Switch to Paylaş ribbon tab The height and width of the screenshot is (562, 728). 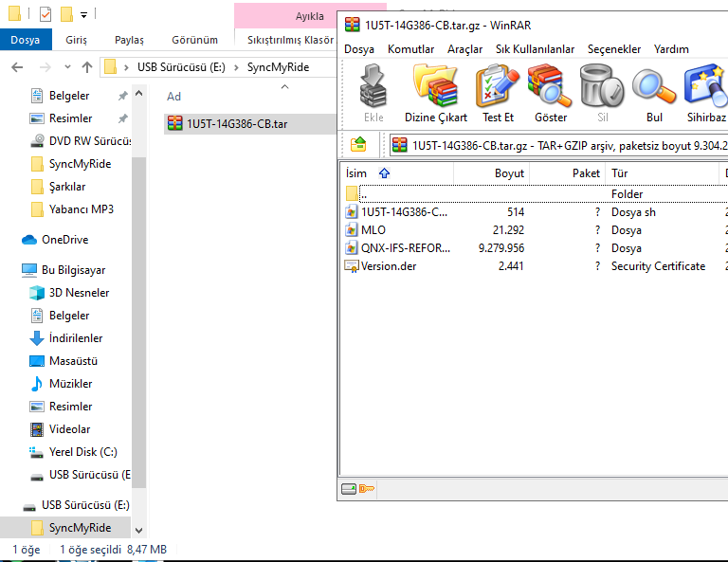pyautogui.click(x=129, y=40)
